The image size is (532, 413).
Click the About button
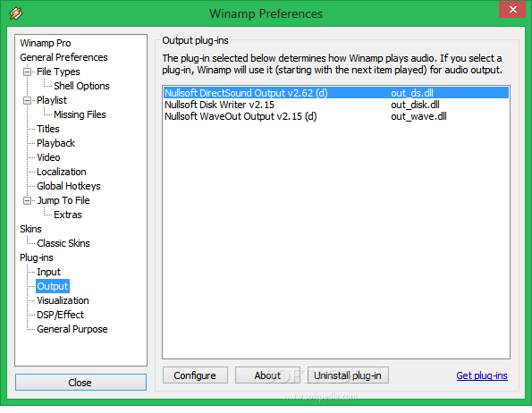click(x=267, y=375)
